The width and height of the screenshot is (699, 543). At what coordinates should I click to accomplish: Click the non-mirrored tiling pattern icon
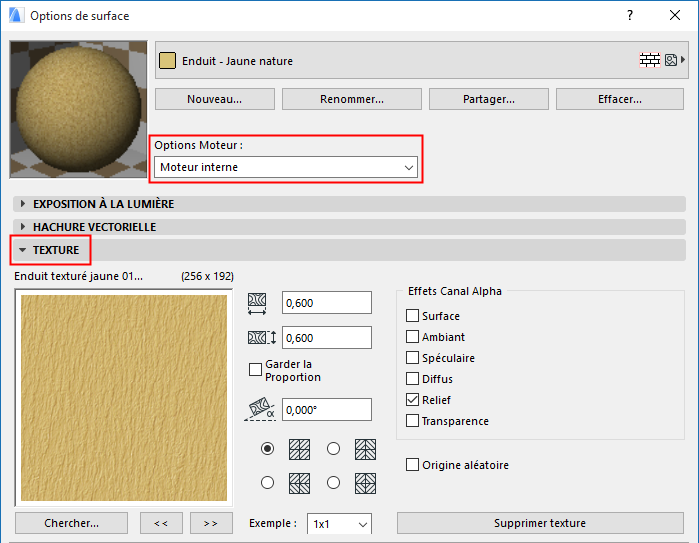(299, 449)
